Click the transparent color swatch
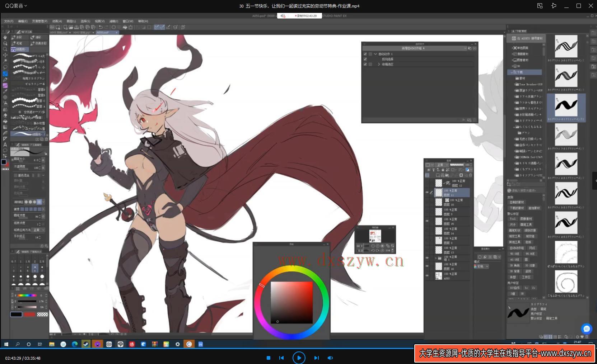Viewport: 597px width, 364px height. (x=43, y=315)
